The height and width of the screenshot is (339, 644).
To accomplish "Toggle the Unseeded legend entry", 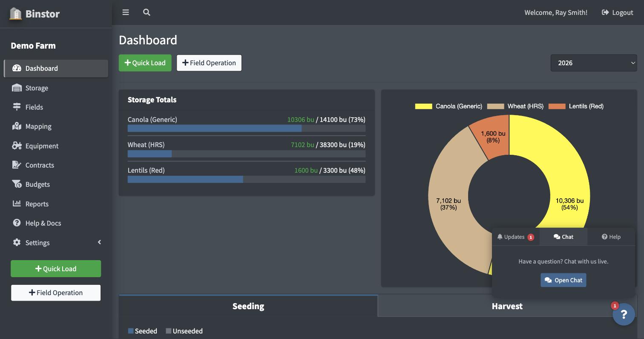I will pos(184,331).
